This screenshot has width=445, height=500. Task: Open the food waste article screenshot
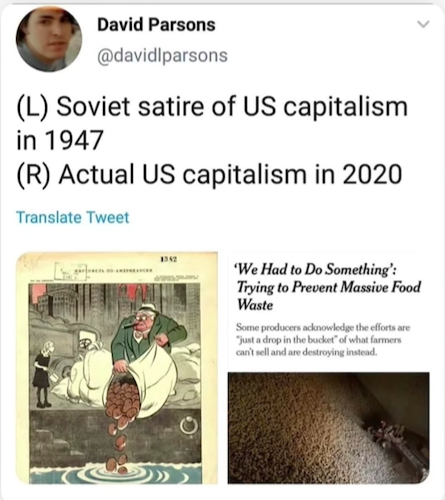[329, 368]
